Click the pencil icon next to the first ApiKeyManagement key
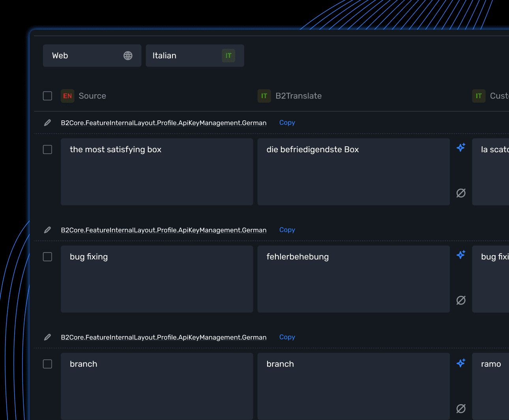 pyautogui.click(x=47, y=123)
